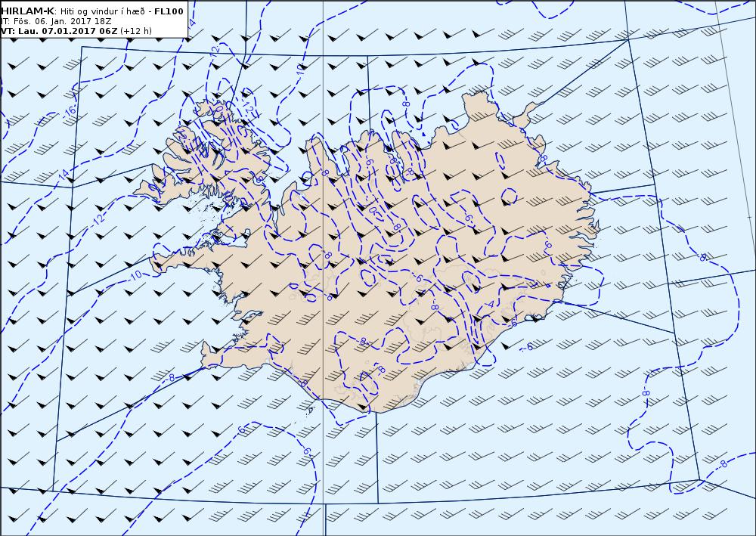Click the "IT: Fös. 06. Jan. 2017 18Z" line

coord(54,21)
